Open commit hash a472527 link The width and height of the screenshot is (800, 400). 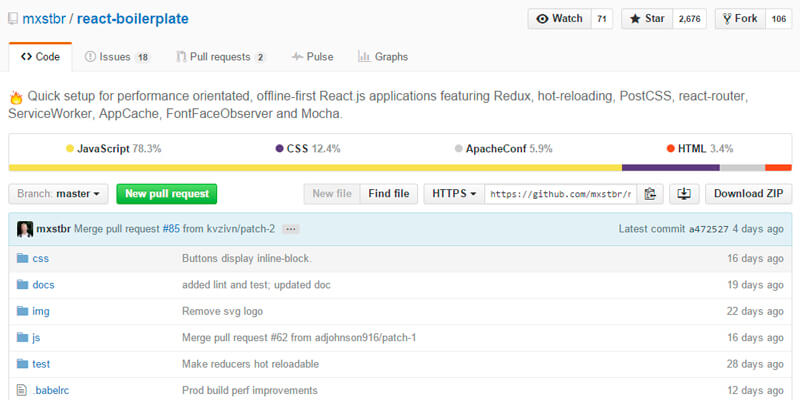(x=709, y=229)
